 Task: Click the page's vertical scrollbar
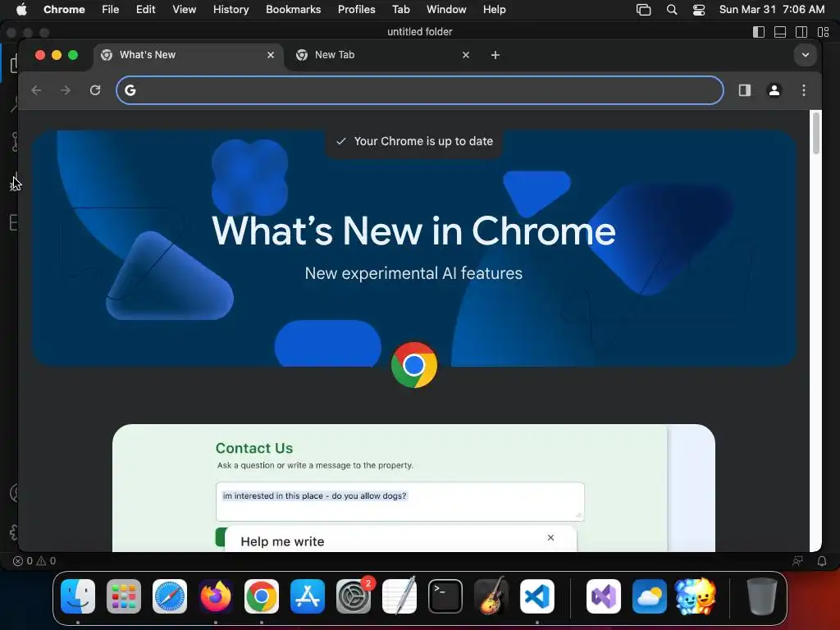[816, 133]
